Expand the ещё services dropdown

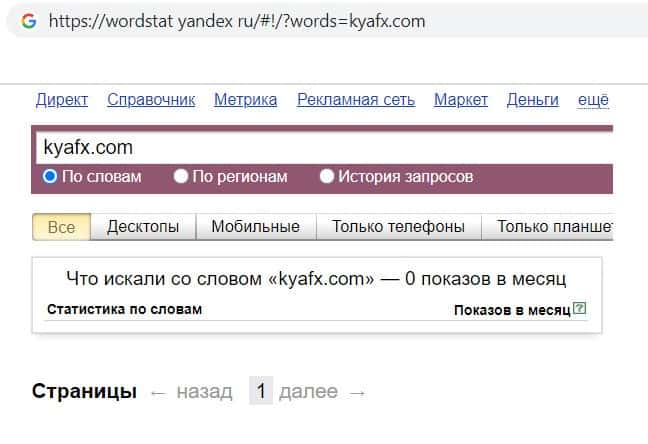coord(593,100)
